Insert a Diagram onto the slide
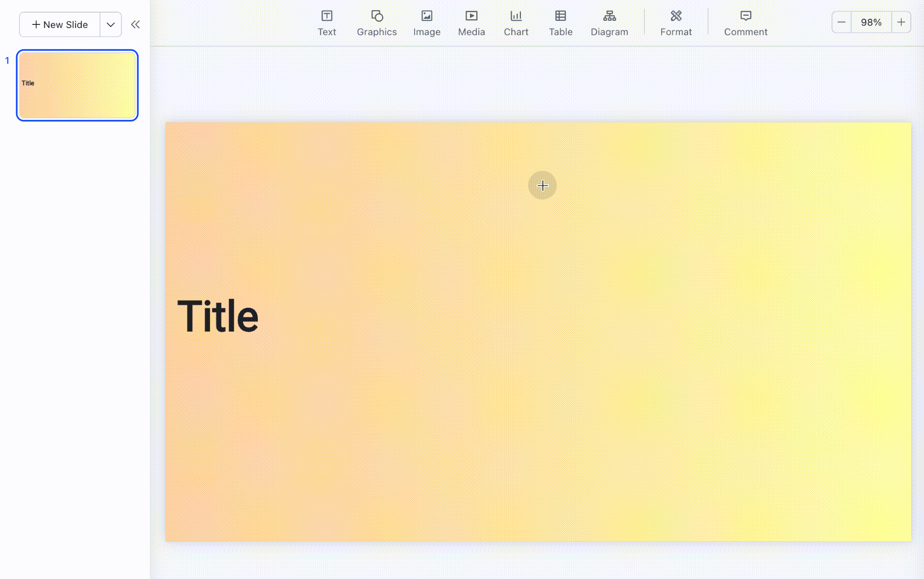The height and width of the screenshot is (579, 924). coord(609,23)
